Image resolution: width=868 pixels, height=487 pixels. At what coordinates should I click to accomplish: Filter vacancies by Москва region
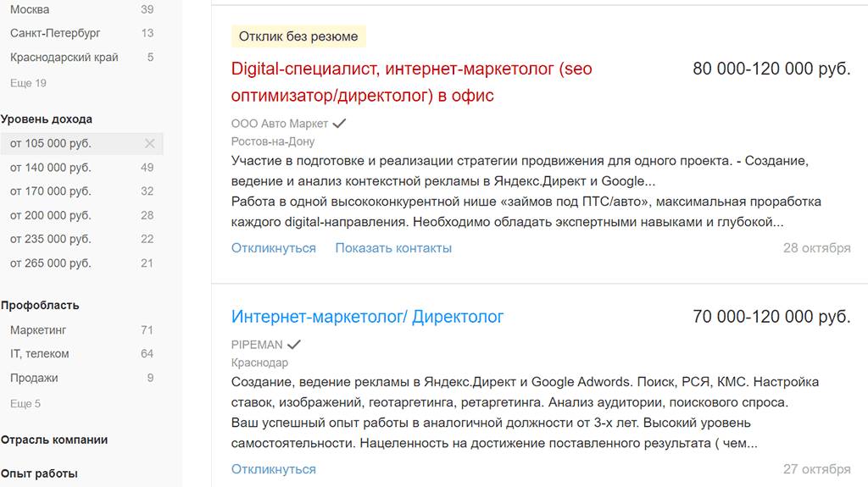30,9
